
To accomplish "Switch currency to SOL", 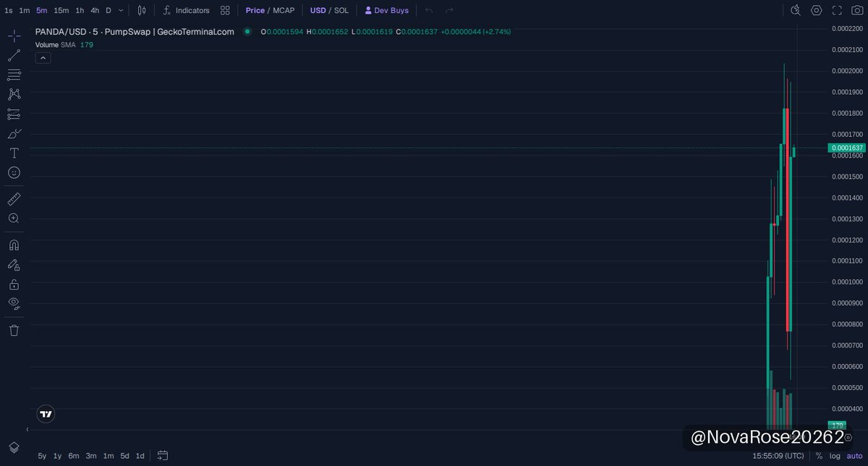I will click(x=341, y=10).
